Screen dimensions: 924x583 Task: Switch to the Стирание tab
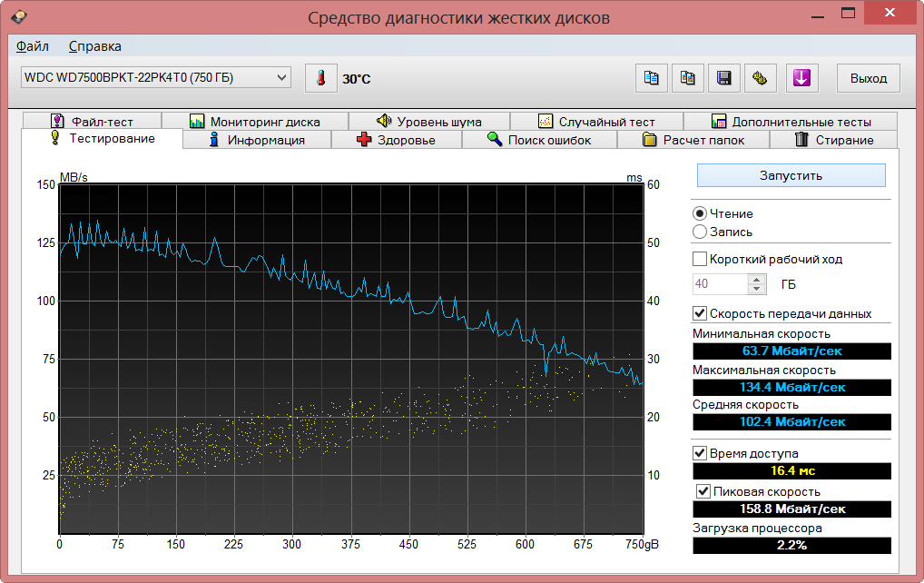[834, 140]
